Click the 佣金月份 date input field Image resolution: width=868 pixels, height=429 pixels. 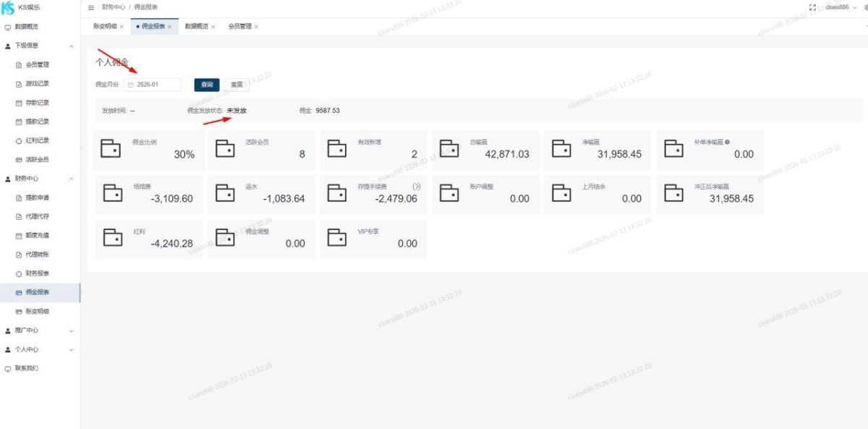click(x=153, y=85)
